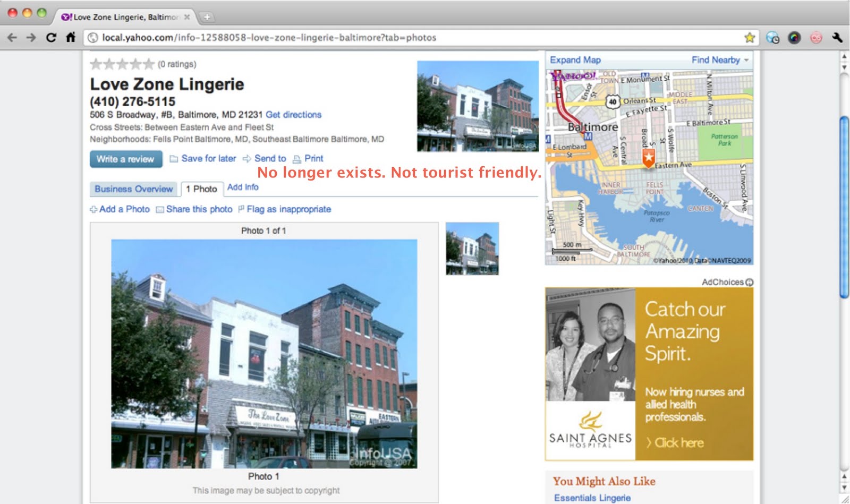Click the Share this photo envelope icon
The height and width of the screenshot is (504, 850).
tap(160, 210)
